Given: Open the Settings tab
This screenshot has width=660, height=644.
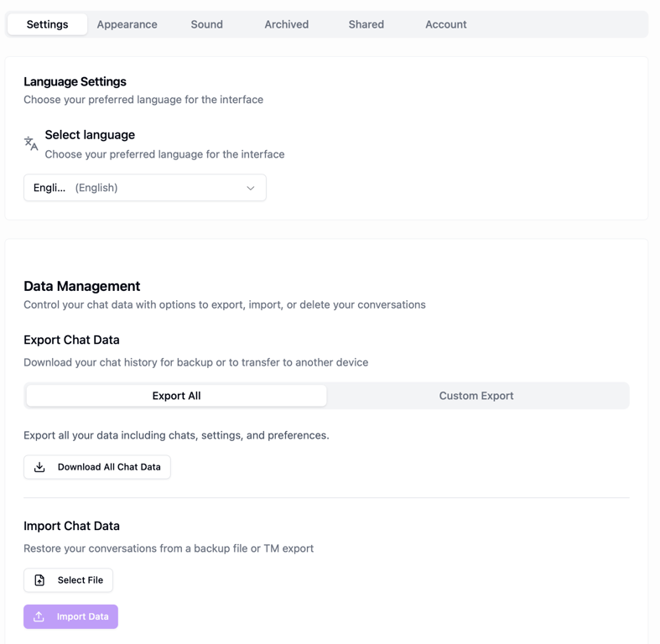Looking at the screenshot, I should [47, 24].
